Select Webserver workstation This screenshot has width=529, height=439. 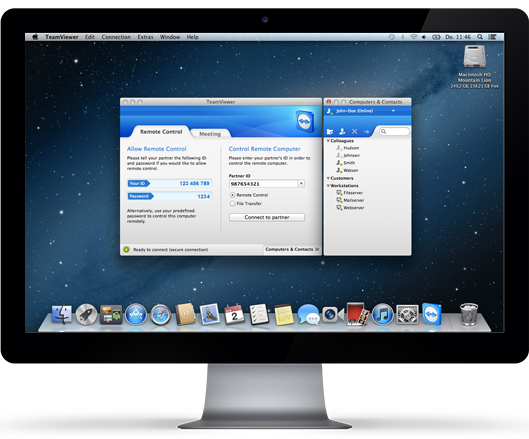click(350, 208)
